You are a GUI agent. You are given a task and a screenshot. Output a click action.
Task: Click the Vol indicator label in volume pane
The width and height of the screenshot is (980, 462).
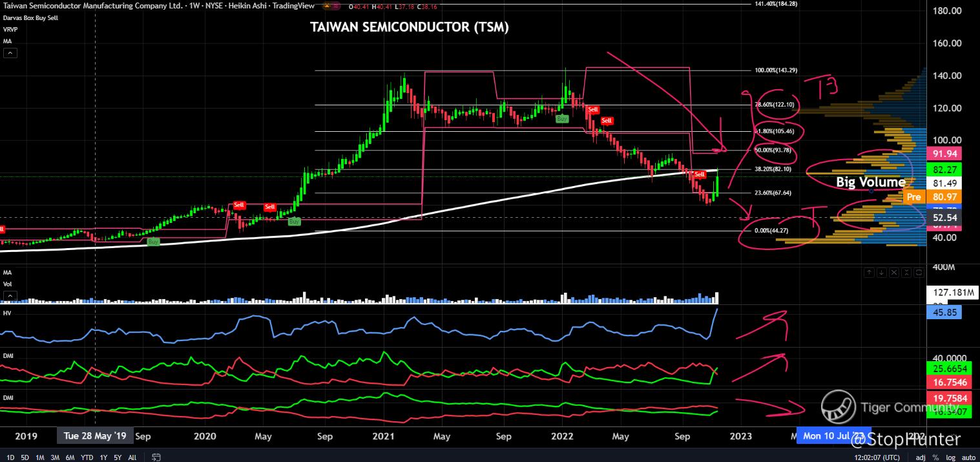7,284
